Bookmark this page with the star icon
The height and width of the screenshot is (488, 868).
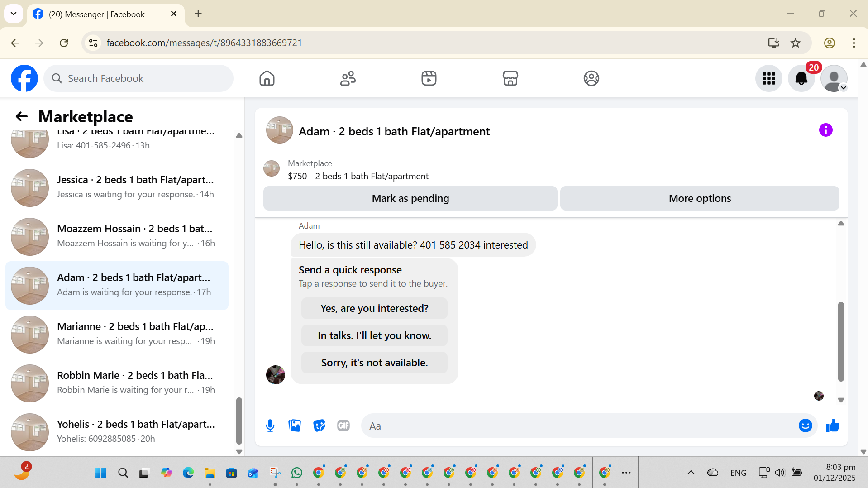tap(796, 43)
